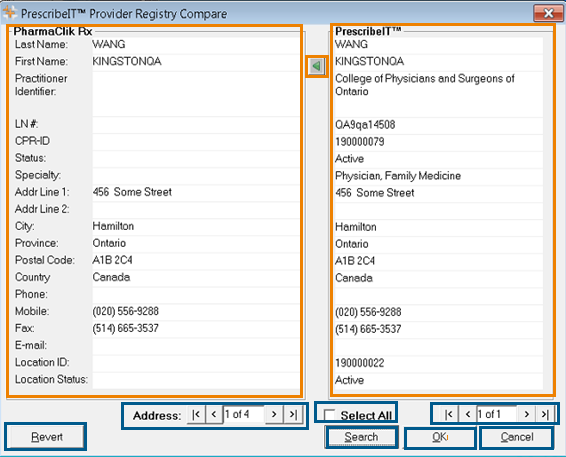The width and height of the screenshot is (566, 457).
Task: Click PharmaClik Addr Line 1 '456 Some Street'
Action: (x=196, y=192)
